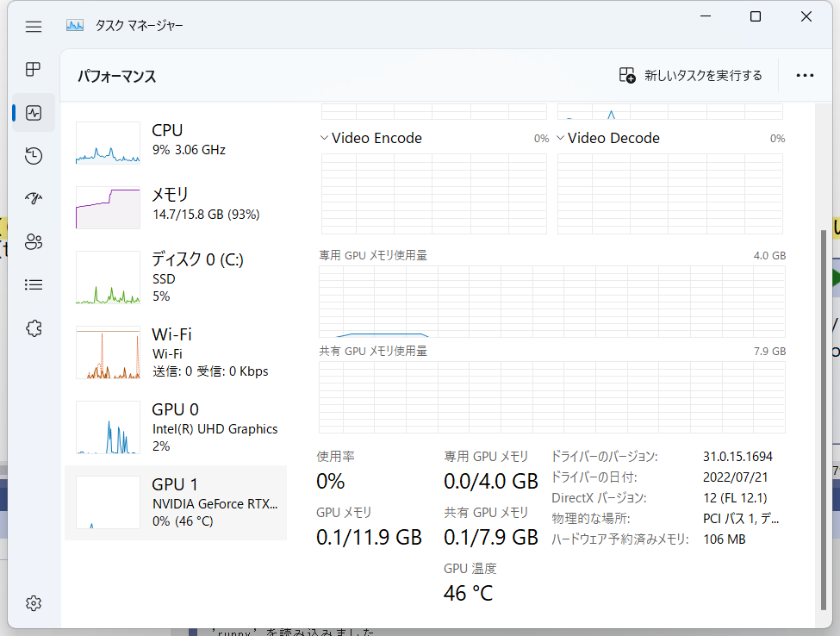Open the hamburger navigation menu
Image resolution: width=840 pixels, height=636 pixels.
34,27
